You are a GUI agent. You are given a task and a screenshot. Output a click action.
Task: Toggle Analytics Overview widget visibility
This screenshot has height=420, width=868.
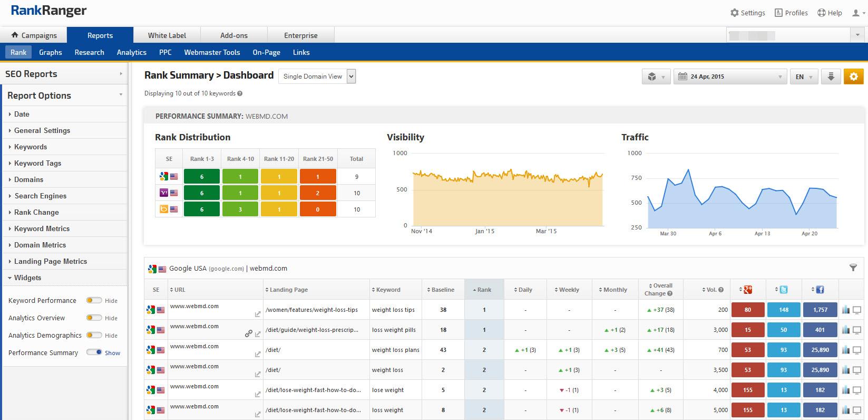pyautogui.click(x=94, y=318)
